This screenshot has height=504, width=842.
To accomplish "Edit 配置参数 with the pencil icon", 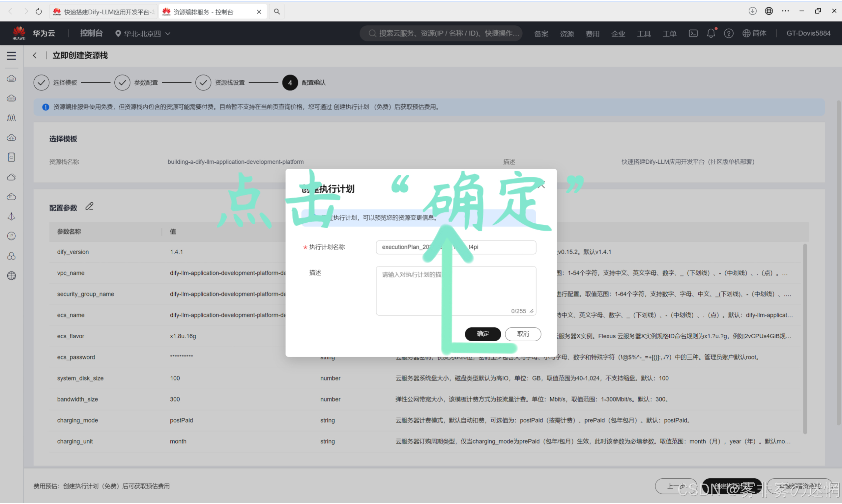I will click(89, 207).
